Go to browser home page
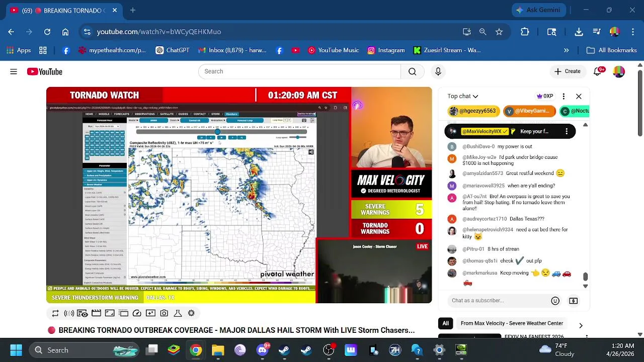 click(x=65, y=32)
